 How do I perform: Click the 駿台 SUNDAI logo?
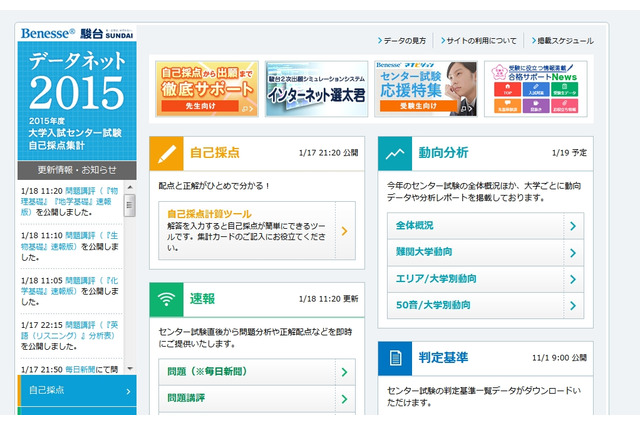[x=107, y=33]
